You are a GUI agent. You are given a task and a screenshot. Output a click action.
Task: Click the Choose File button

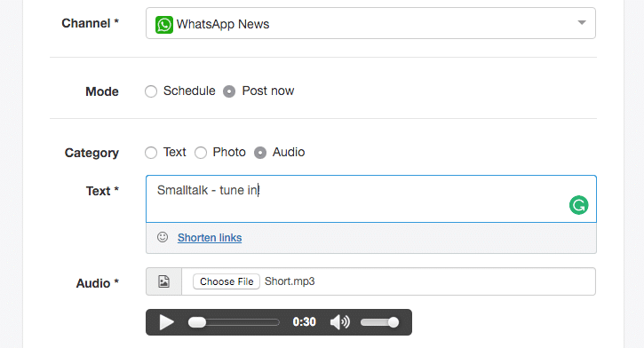click(227, 281)
